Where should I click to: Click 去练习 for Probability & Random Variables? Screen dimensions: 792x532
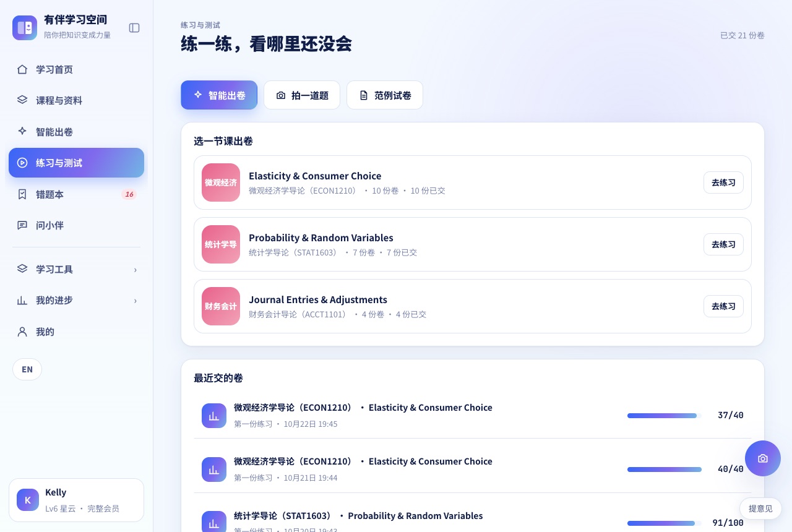coord(723,244)
